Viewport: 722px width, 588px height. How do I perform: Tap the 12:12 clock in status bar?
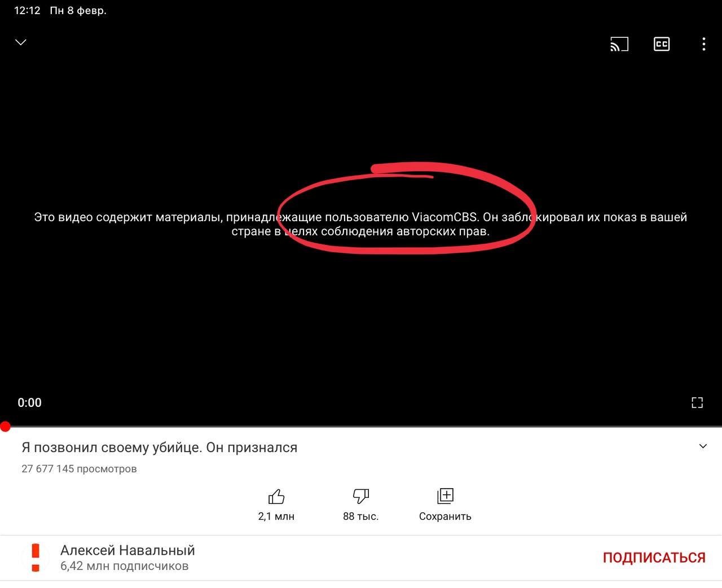click(27, 11)
